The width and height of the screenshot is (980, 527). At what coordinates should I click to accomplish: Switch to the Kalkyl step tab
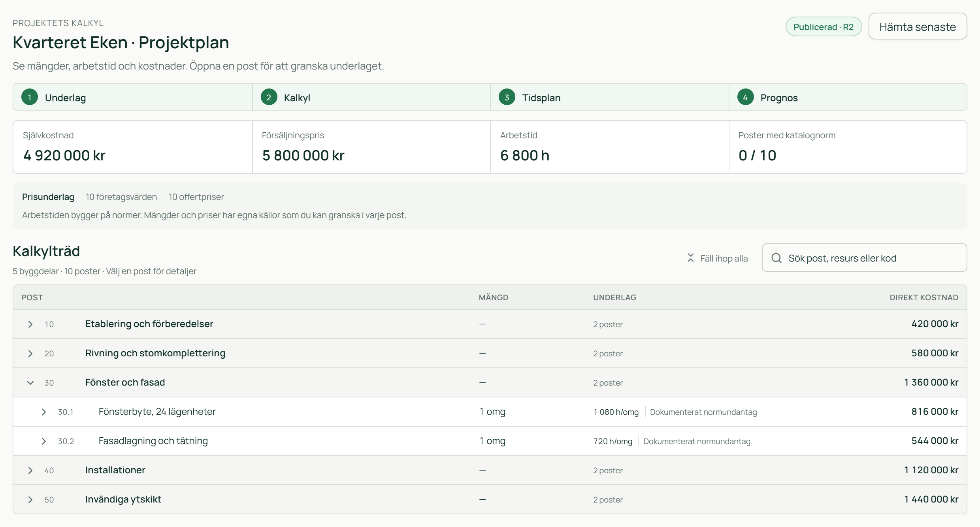coord(371,97)
